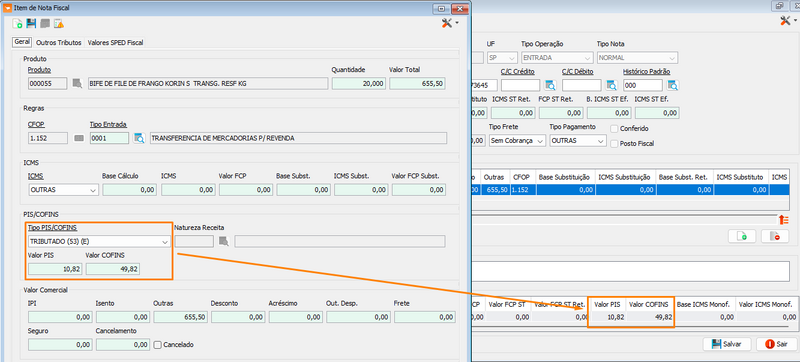Expand the ICMS dropdown showing OUTRAS
The width and height of the screenshot is (800, 362).
[63, 190]
